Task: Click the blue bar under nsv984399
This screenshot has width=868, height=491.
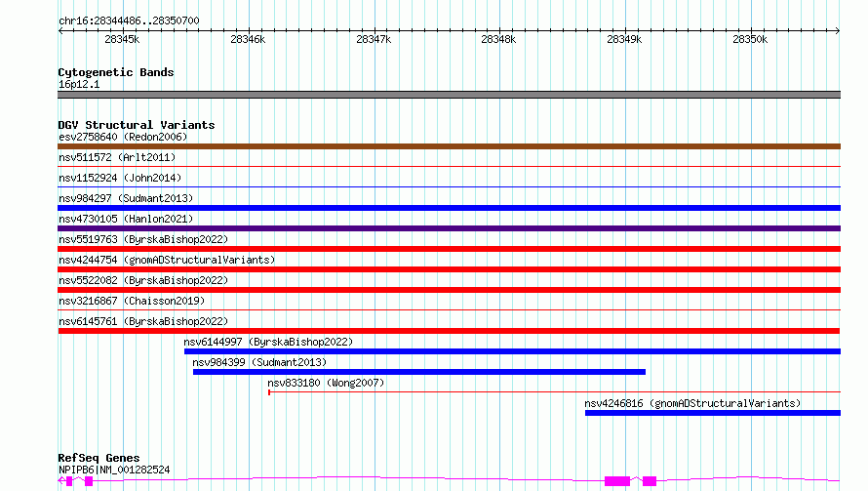Action: [419, 372]
